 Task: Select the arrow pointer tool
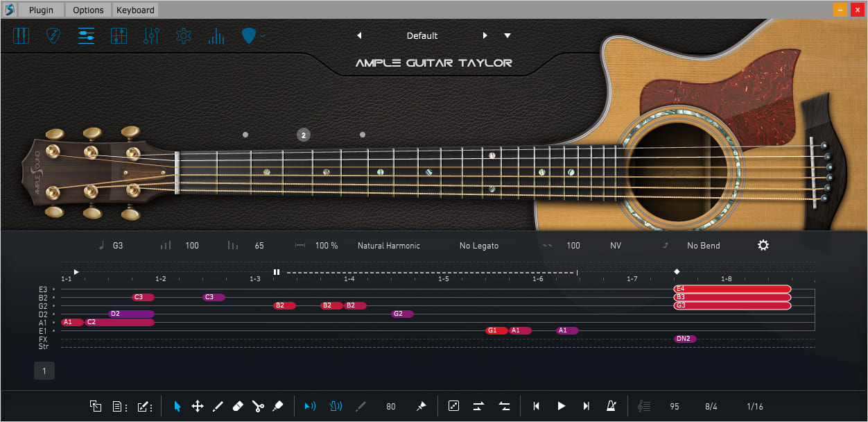pos(177,406)
